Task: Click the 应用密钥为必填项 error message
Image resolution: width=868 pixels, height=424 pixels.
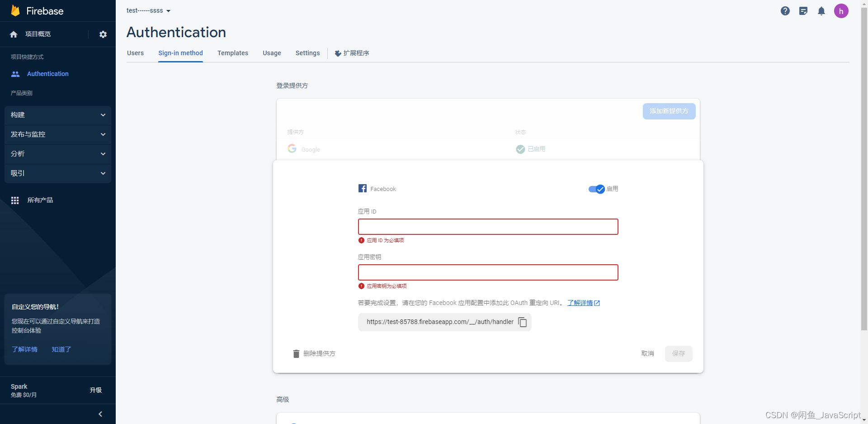Action: pyautogui.click(x=387, y=286)
